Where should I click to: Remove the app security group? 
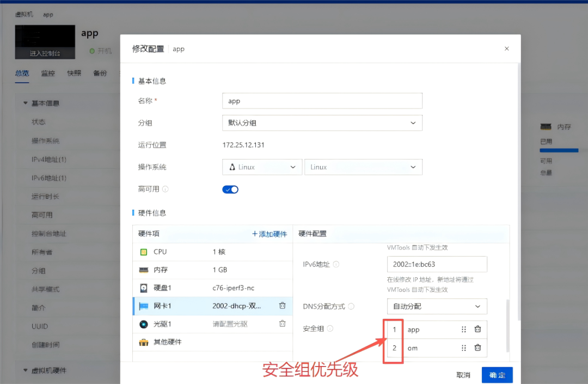pyautogui.click(x=478, y=329)
